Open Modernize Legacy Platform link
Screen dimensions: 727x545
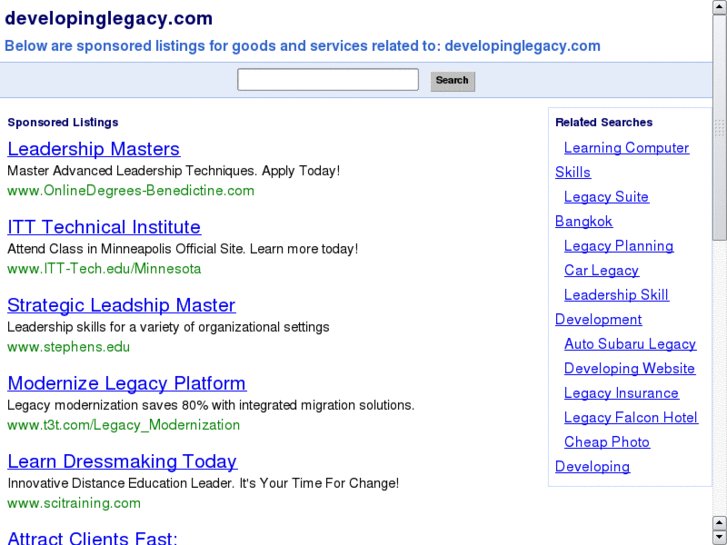[127, 383]
